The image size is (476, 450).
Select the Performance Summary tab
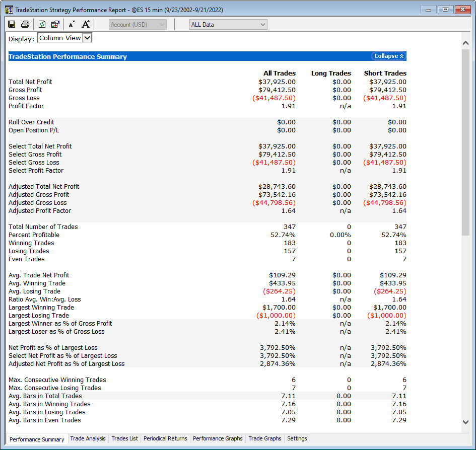coord(37,439)
